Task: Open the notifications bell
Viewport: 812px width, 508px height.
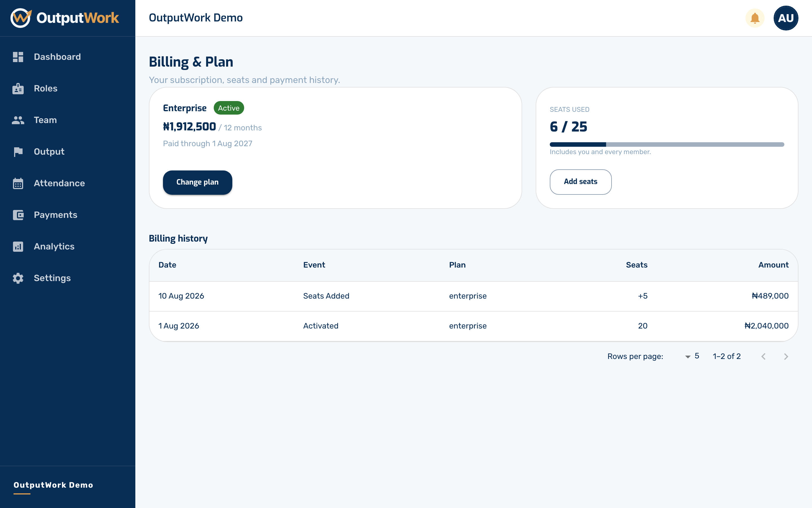Action: [x=755, y=18]
